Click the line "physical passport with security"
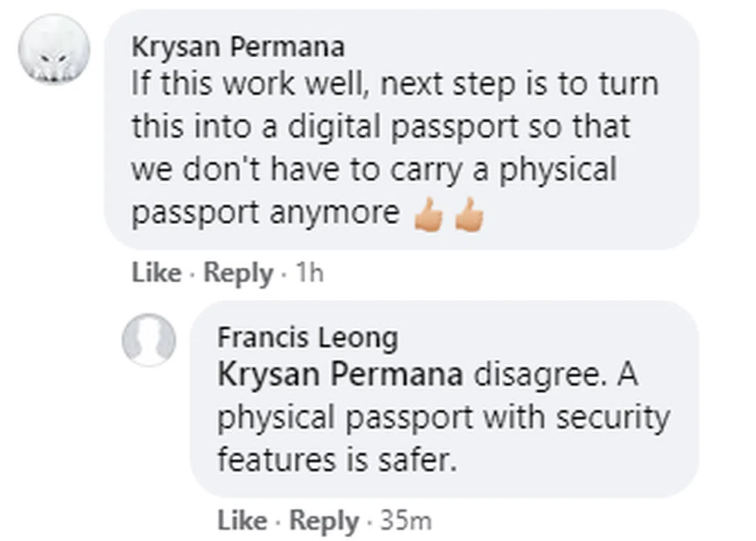756x541 pixels. [443, 418]
